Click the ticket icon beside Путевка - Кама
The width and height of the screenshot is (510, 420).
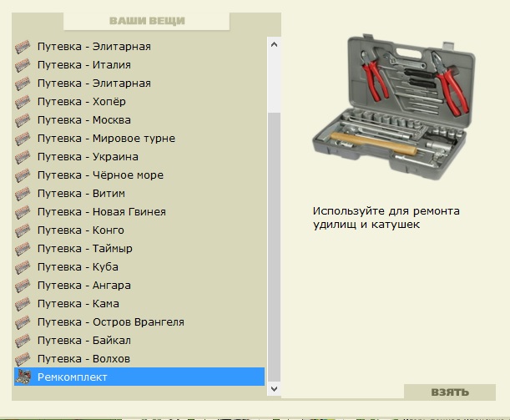click(23, 304)
